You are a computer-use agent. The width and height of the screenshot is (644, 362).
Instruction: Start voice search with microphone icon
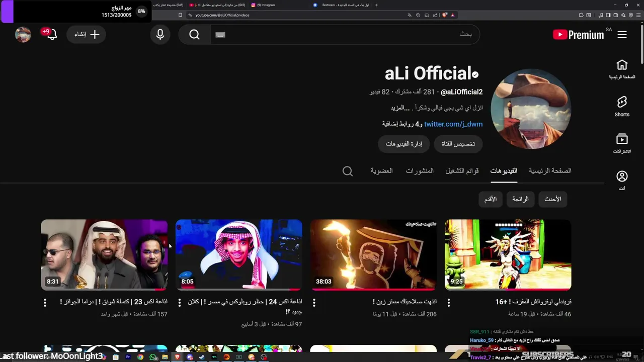coord(160,35)
